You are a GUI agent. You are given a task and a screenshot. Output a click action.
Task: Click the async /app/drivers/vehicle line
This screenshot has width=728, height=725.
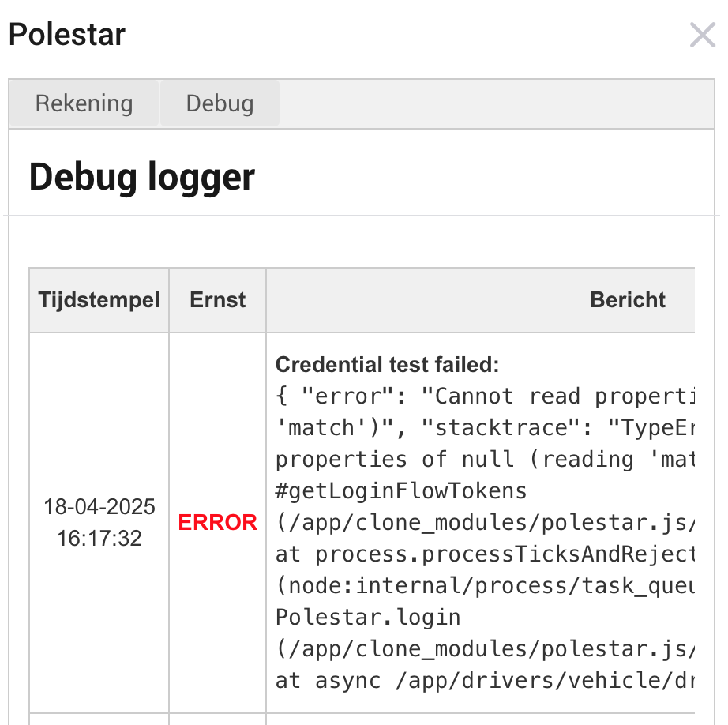tap(486, 681)
